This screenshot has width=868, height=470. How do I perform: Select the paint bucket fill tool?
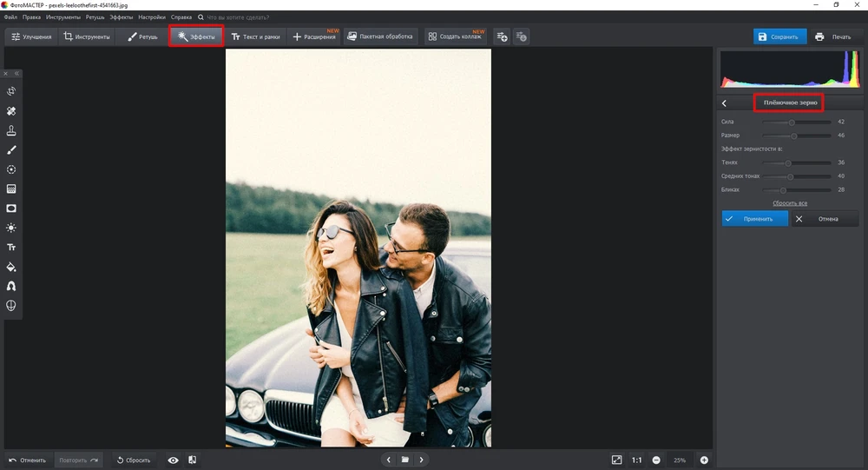(11, 267)
